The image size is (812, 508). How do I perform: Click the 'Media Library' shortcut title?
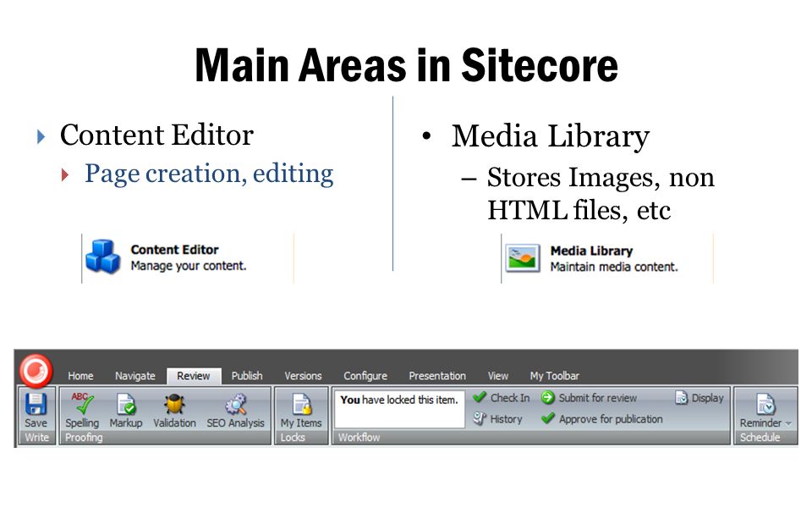point(591,251)
